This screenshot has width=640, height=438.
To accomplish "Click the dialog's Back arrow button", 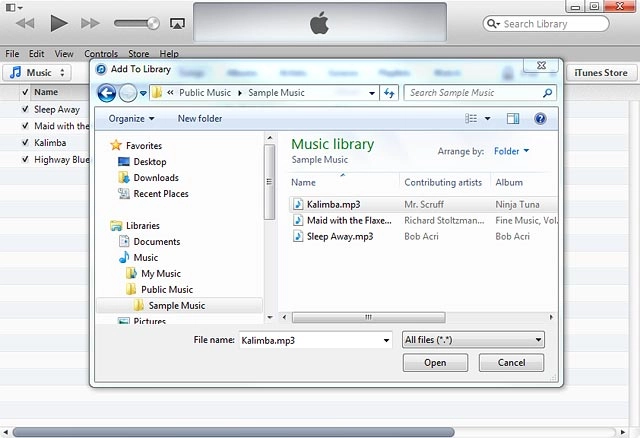I will (107, 93).
